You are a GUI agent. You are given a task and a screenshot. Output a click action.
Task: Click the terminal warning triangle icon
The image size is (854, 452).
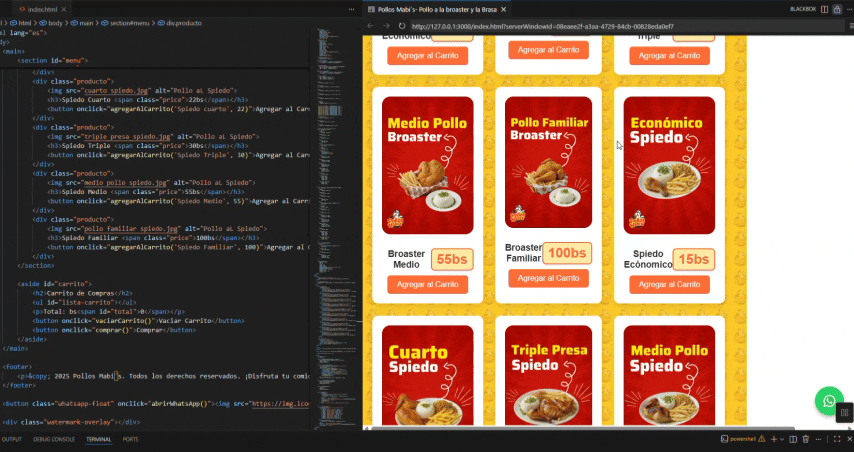pos(761,439)
